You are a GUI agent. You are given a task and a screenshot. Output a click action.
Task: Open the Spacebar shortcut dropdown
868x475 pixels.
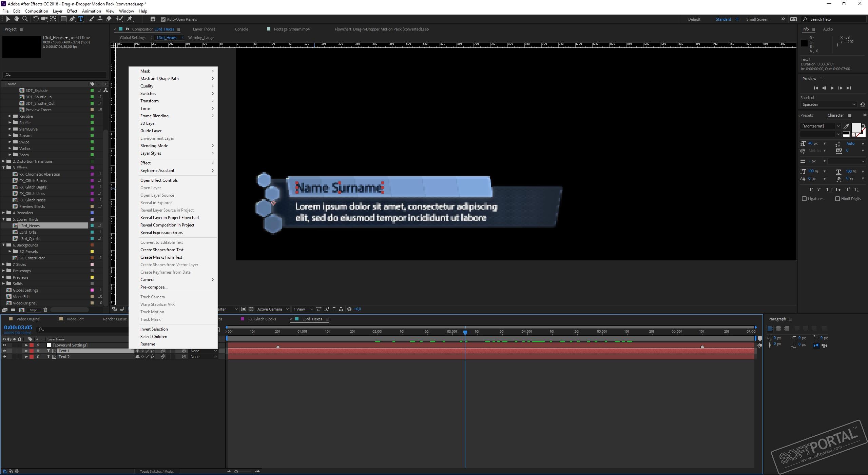(828, 104)
